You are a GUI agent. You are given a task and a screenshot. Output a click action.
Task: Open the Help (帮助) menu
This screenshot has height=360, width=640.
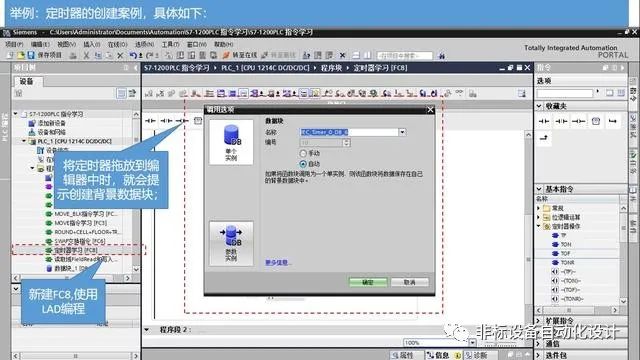coord(223,44)
